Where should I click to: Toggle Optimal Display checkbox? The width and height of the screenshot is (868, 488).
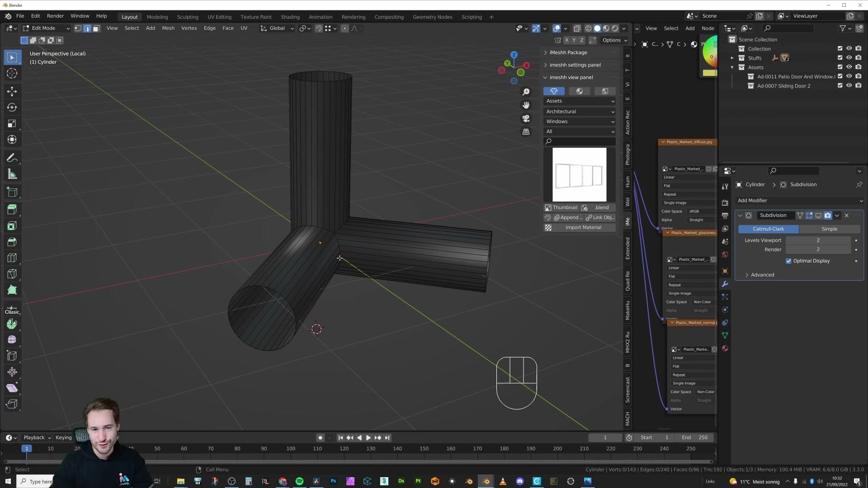point(789,261)
